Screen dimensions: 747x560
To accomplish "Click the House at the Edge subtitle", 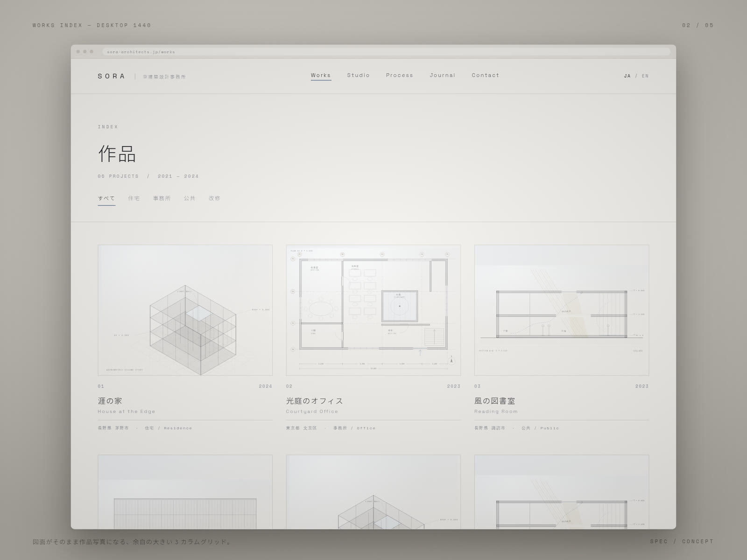I will pos(127,412).
